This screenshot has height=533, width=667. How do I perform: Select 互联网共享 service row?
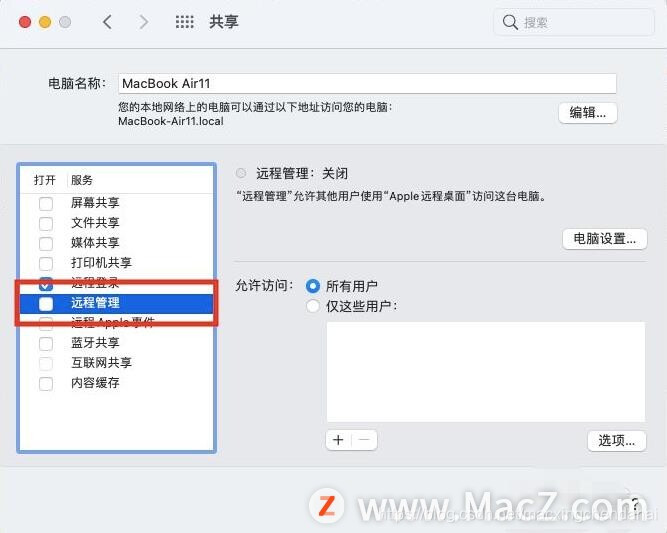tap(116, 363)
